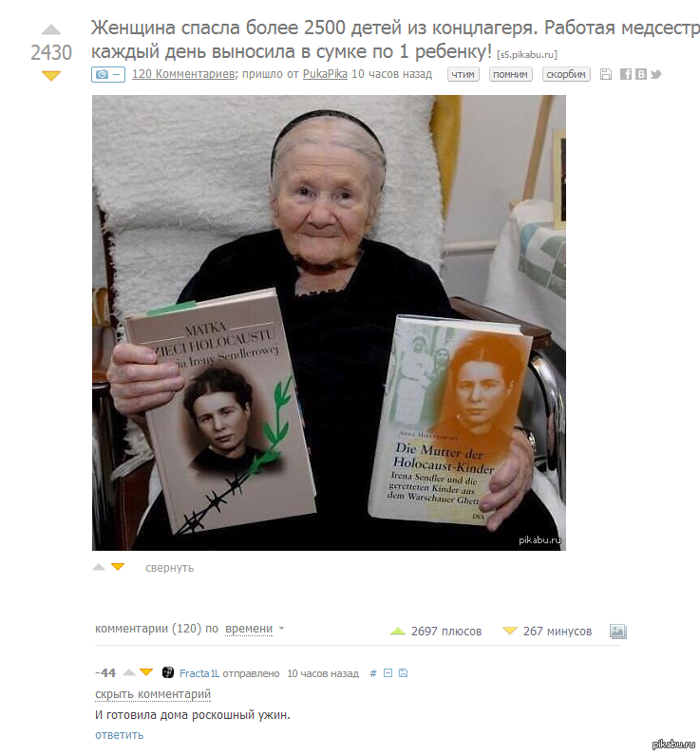Downvote Fracta1L's comment

tap(146, 672)
